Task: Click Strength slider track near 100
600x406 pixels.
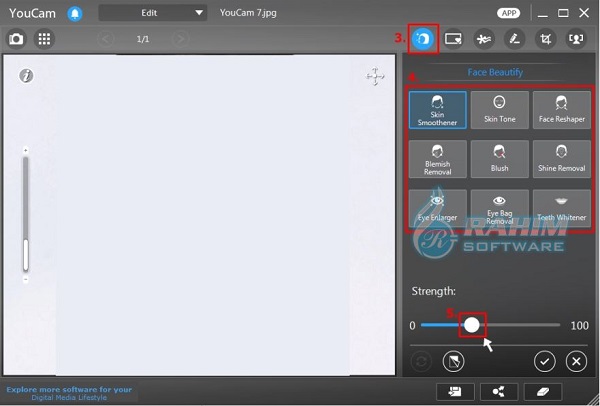Action: point(555,325)
